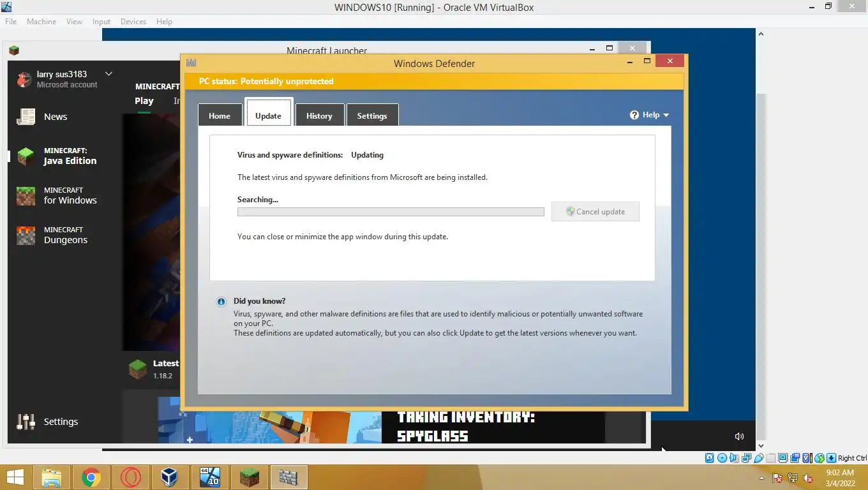This screenshot has height=490, width=868.
Task: Click the definitions update progress bar
Action: (391, 212)
